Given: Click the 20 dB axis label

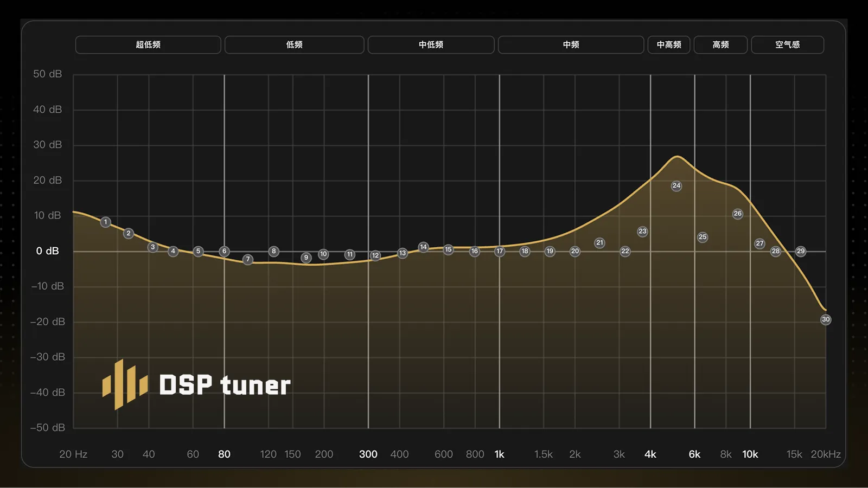Looking at the screenshot, I should [48, 180].
